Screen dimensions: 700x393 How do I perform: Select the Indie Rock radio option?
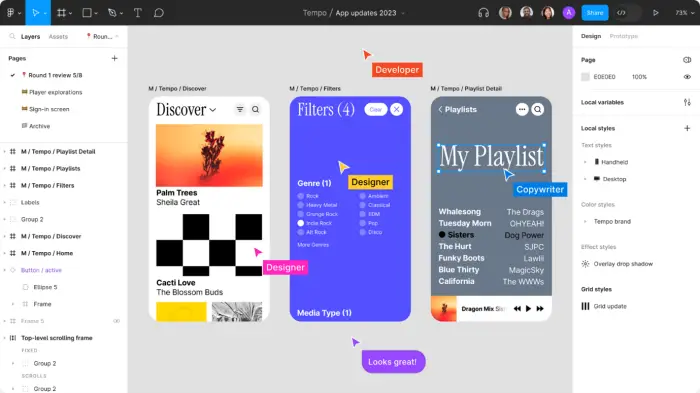click(300, 223)
